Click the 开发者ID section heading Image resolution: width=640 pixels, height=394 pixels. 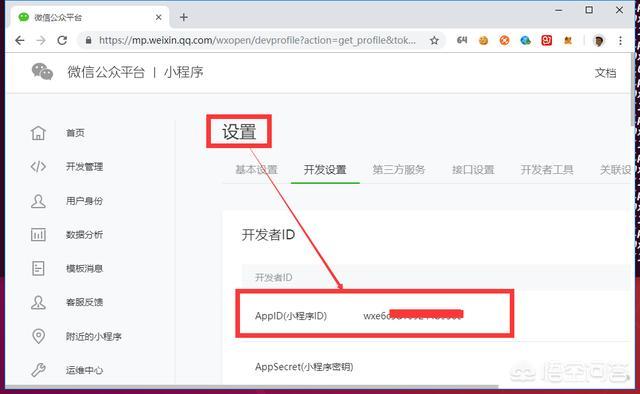pos(268,235)
